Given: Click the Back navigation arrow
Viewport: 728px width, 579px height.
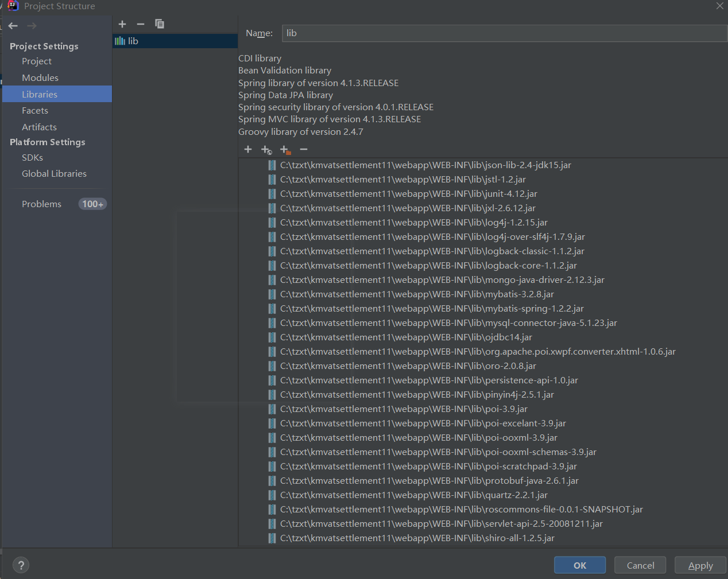Looking at the screenshot, I should tap(13, 26).
